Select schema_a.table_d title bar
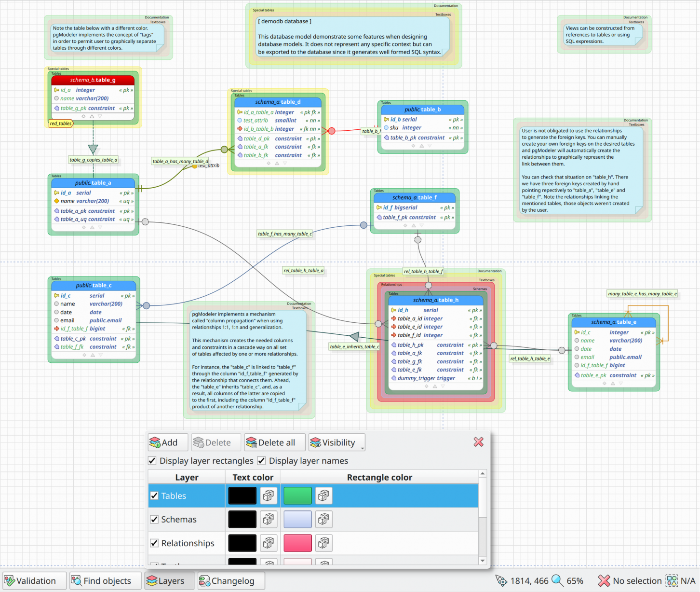 click(x=278, y=102)
